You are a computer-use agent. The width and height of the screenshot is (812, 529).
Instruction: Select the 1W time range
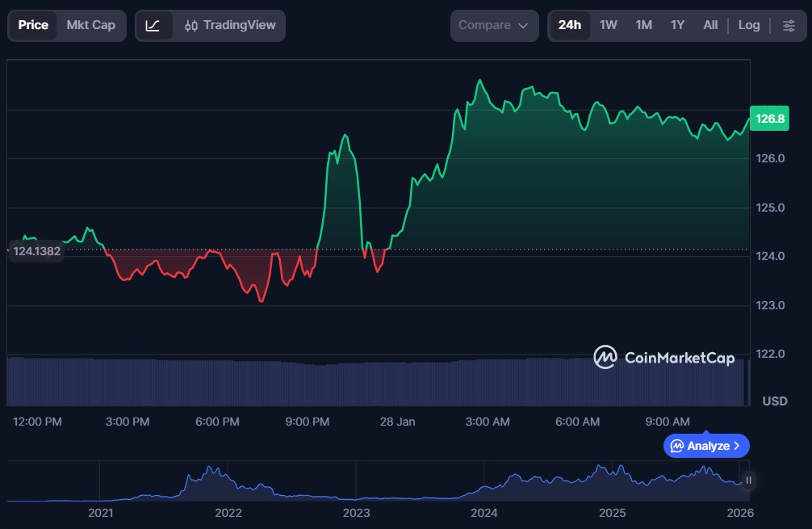(608, 25)
